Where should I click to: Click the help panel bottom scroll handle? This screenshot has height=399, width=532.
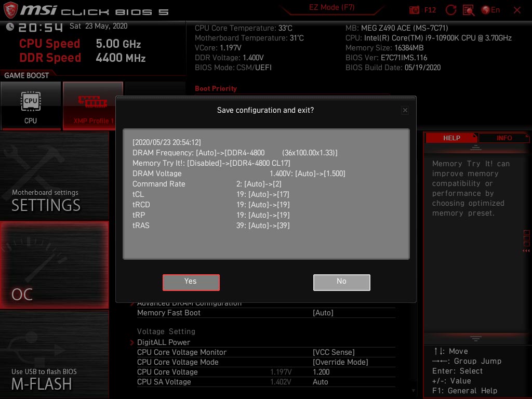pos(476,339)
